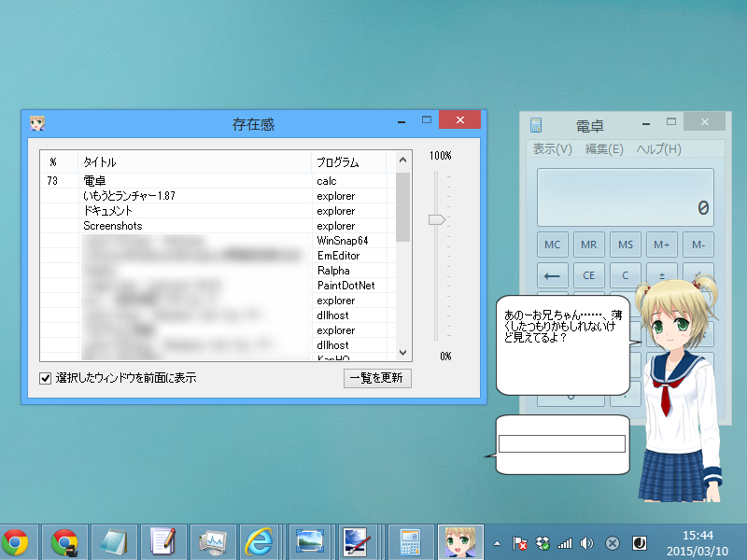Select the WinSnap64 program row
Screen dimensions: 747x560
[218, 241]
